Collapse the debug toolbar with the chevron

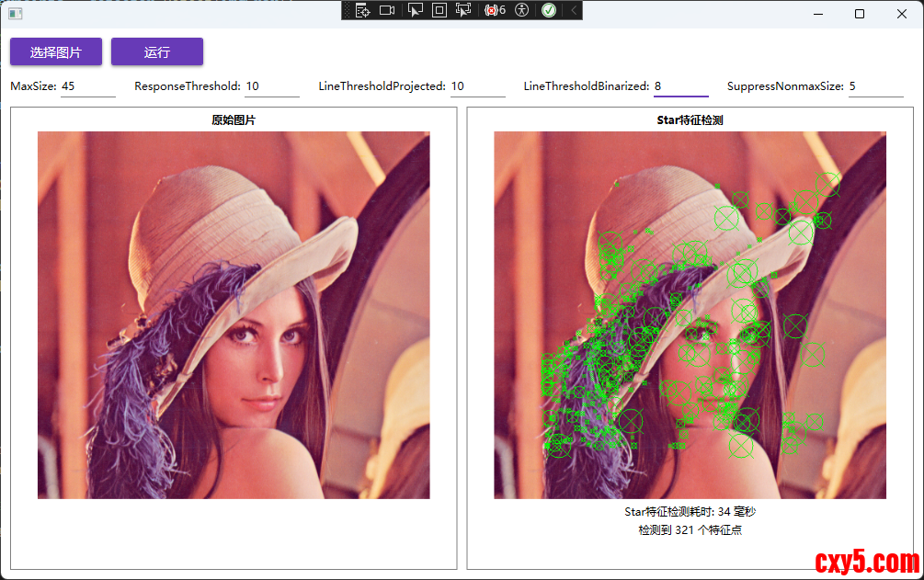tap(574, 10)
